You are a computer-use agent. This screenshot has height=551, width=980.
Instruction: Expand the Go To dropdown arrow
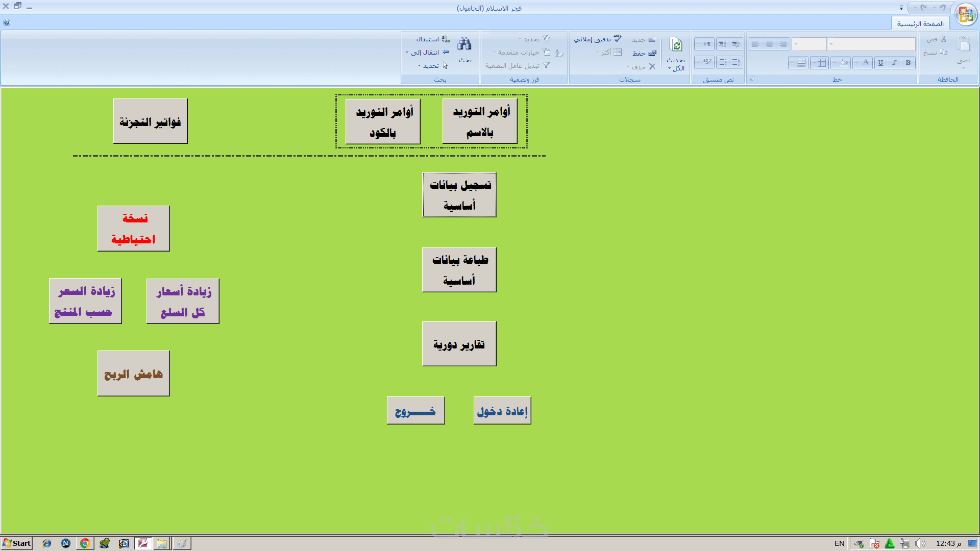pos(407,53)
